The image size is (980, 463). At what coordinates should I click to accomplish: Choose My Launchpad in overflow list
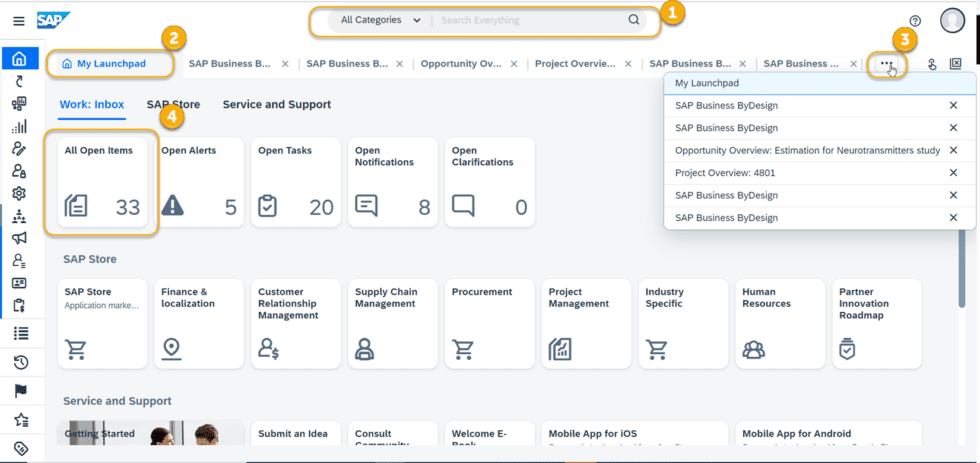[x=819, y=83]
